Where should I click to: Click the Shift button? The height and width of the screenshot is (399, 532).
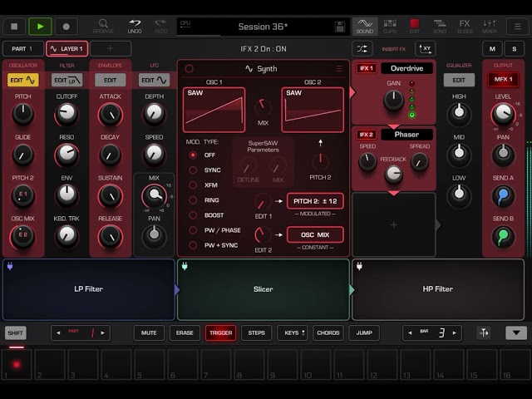[15, 332]
